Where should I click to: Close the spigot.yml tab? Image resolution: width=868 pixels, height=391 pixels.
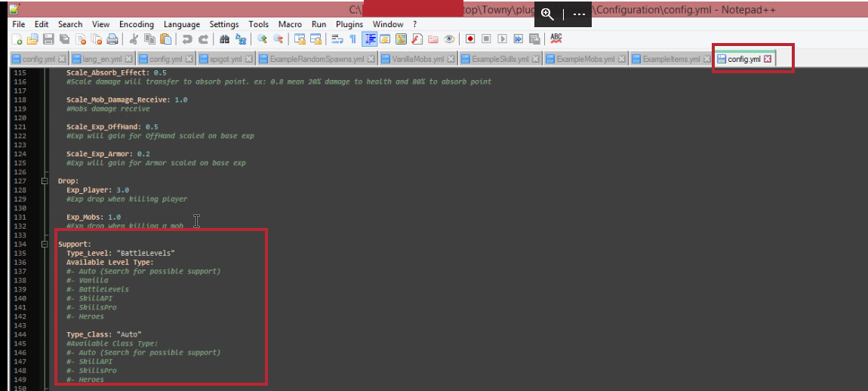(x=248, y=59)
